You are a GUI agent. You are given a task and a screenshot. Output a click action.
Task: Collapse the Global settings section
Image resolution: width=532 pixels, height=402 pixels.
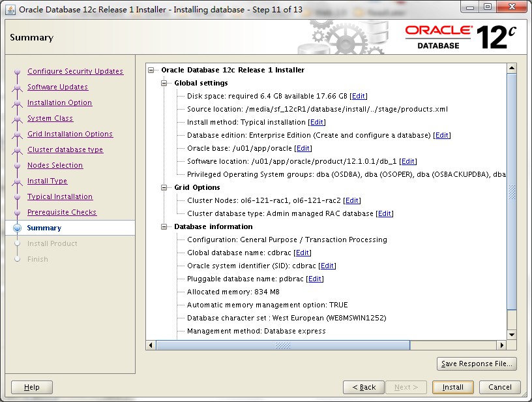(164, 83)
